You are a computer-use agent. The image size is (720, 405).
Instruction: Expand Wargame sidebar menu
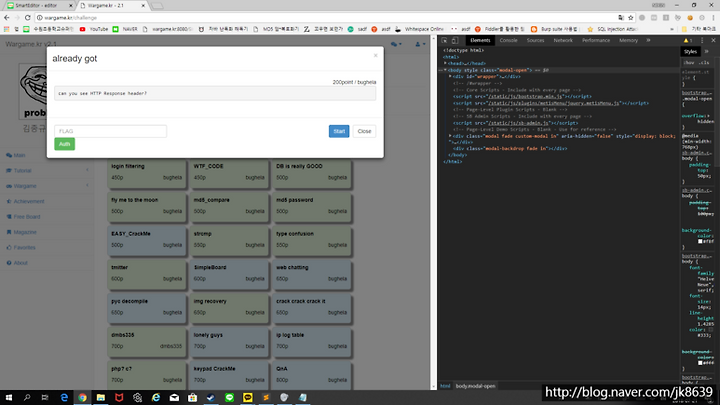(46, 186)
